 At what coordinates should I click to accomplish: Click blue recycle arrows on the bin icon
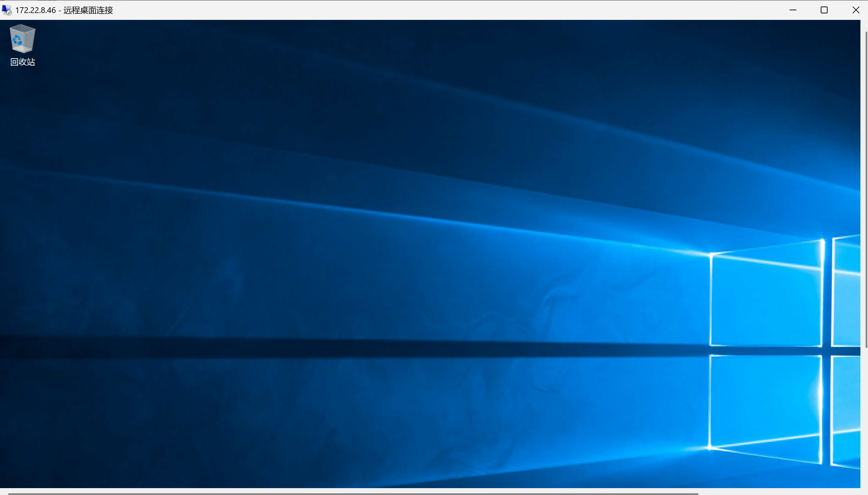(x=17, y=40)
